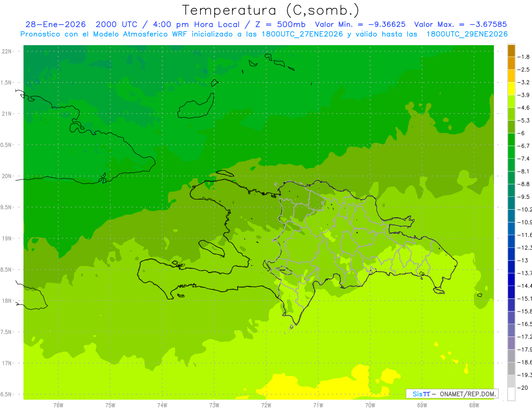The image size is (532, 411).
Task: Click the '-6.7' colorbar label
Action: (524, 146)
